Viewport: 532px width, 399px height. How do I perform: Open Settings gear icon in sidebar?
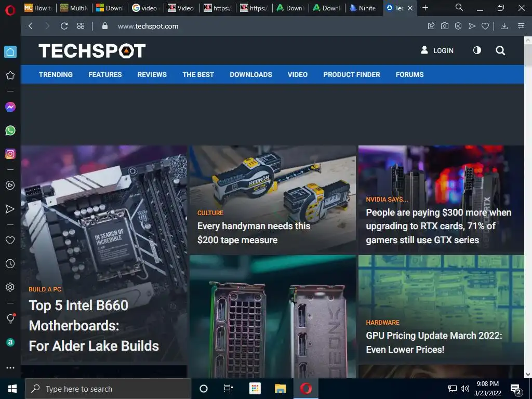pos(10,287)
